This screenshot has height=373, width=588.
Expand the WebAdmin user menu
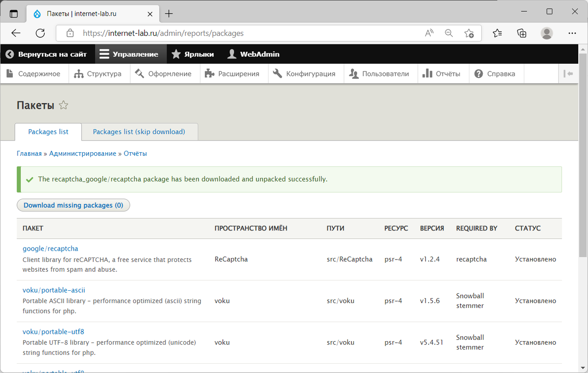point(253,54)
